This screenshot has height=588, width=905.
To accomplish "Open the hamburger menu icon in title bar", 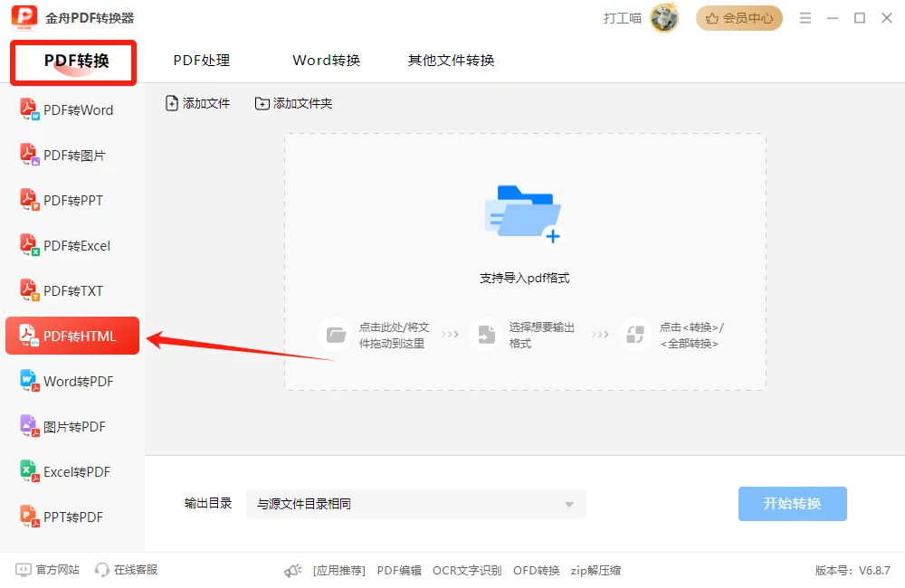I will [805, 18].
